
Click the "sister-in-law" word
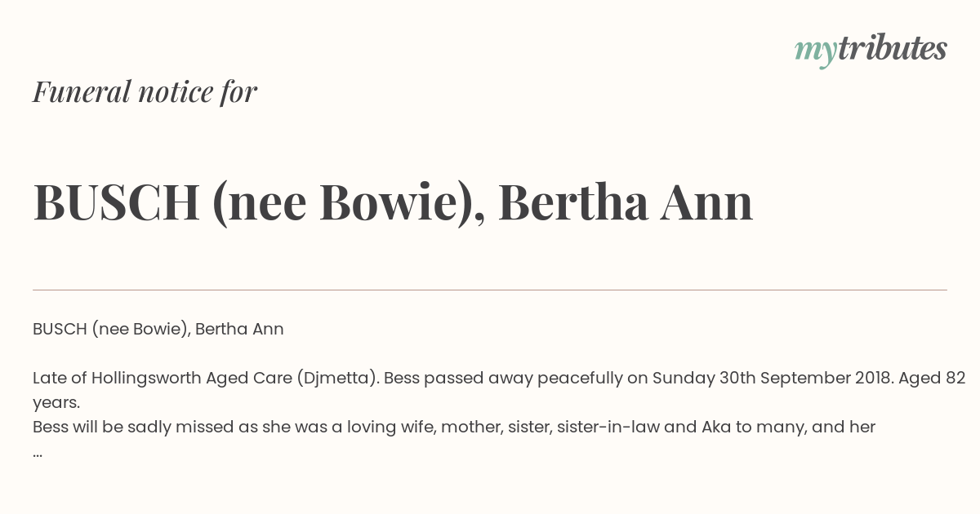608,427
